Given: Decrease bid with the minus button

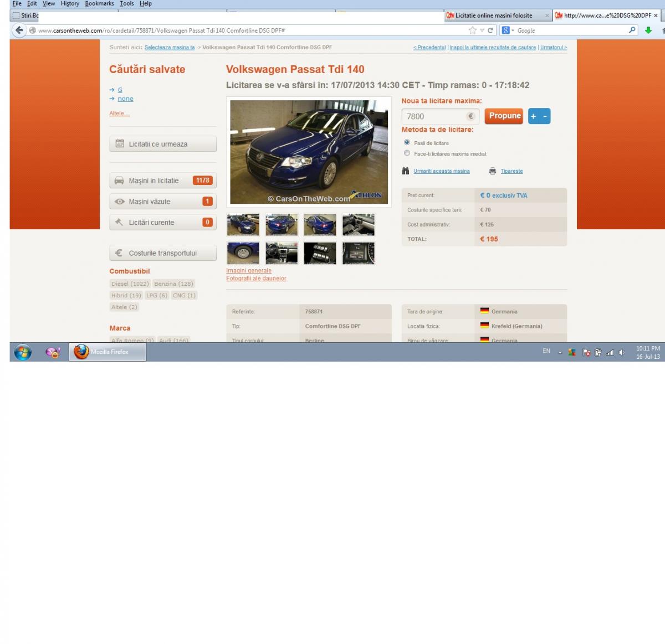Looking at the screenshot, I should [545, 116].
